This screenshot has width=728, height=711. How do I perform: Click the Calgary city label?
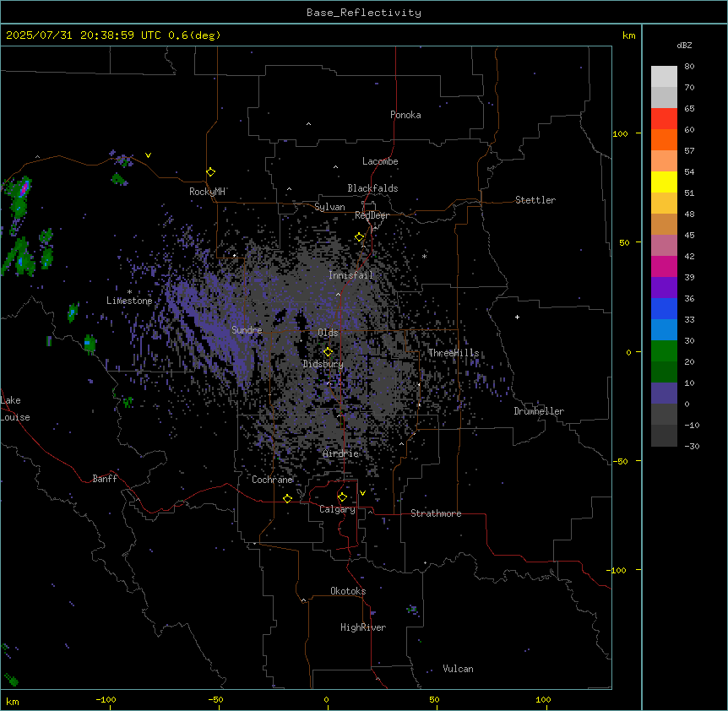click(x=337, y=509)
